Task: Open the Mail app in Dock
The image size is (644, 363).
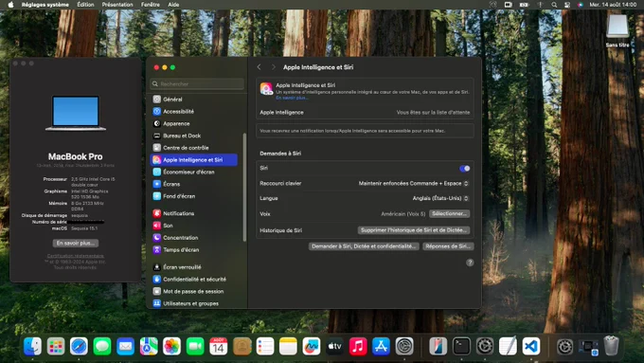Action: pos(125,346)
